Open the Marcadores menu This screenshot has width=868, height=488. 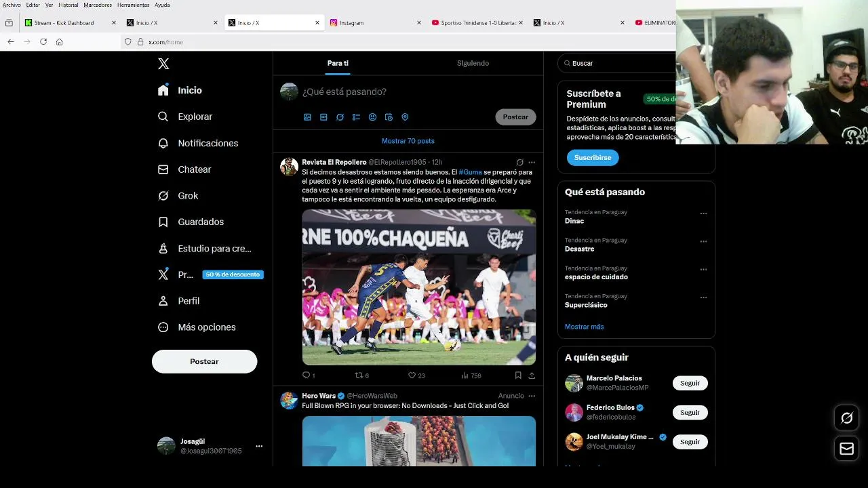[x=98, y=5]
